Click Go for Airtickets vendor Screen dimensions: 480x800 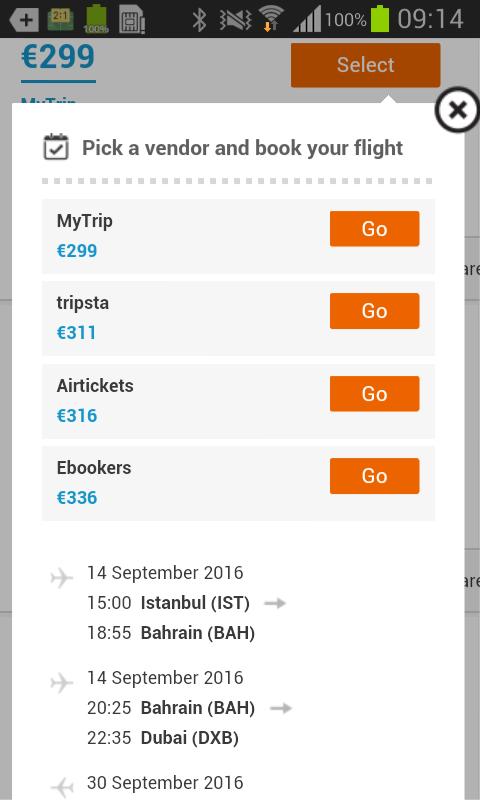coord(374,393)
